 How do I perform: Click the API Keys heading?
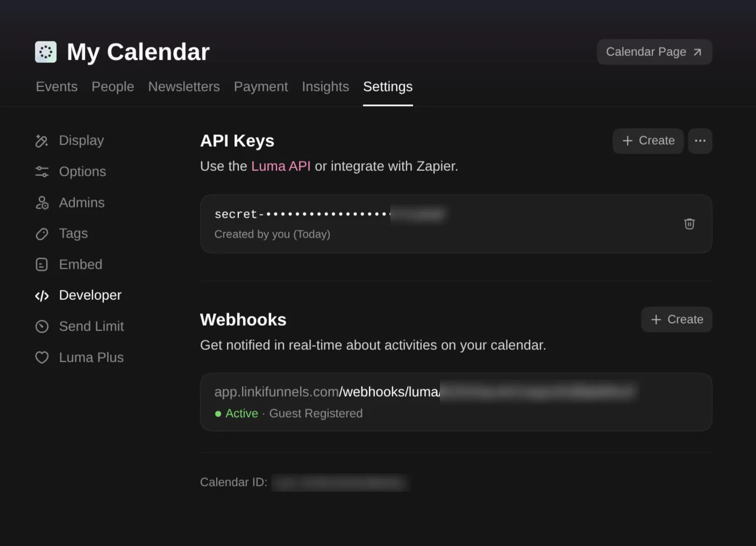point(237,141)
